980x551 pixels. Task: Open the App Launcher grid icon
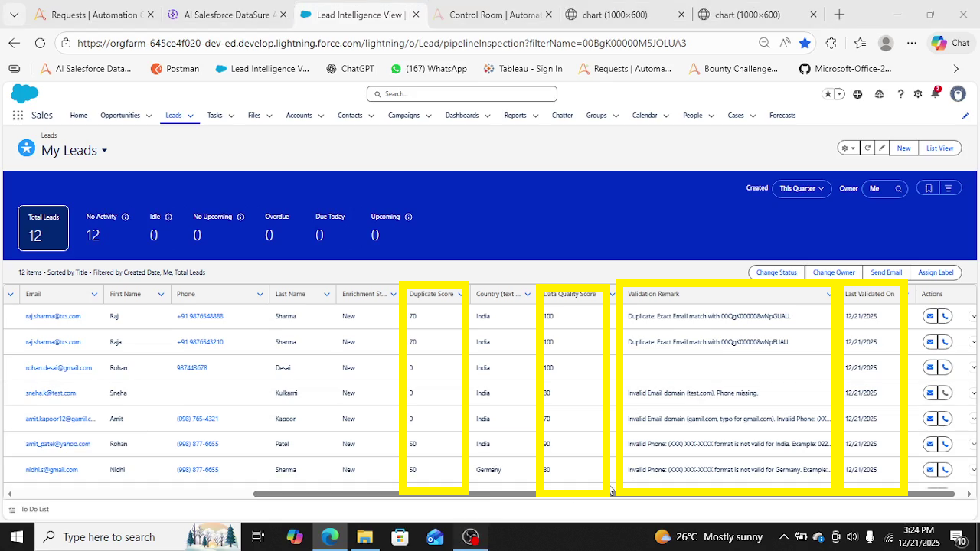(18, 116)
